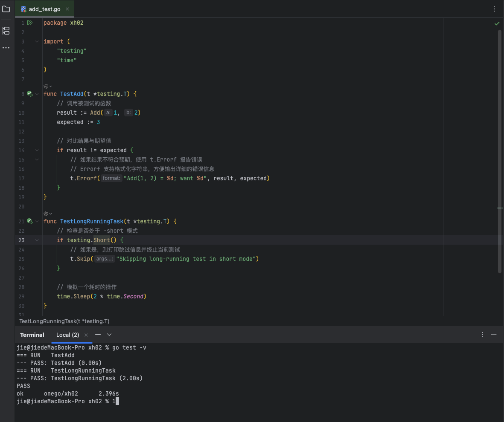The image size is (504, 422).
Task: Click 'expected := 3' line
Action: pyautogui.click(x=79, y=122)
